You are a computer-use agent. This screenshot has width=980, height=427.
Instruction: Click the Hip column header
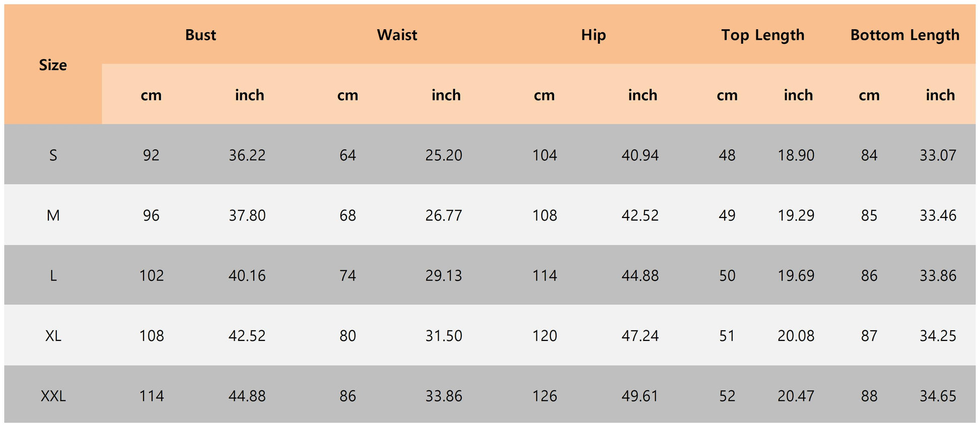593,35
